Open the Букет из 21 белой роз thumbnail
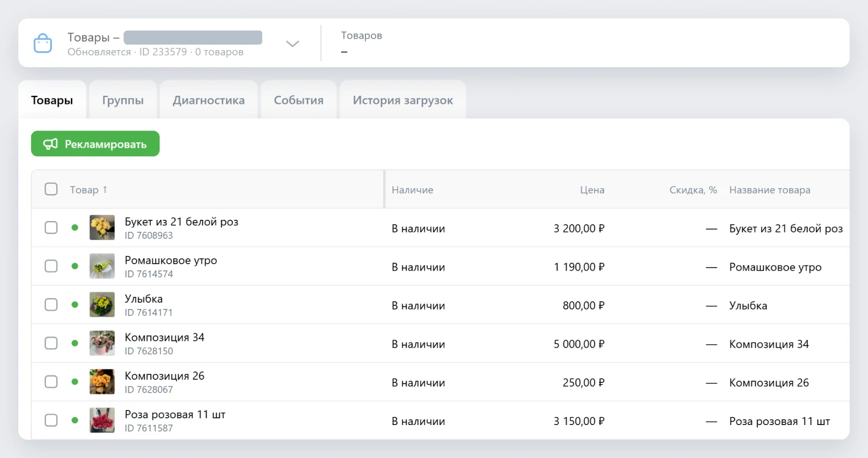 click(x=102, y=228)
